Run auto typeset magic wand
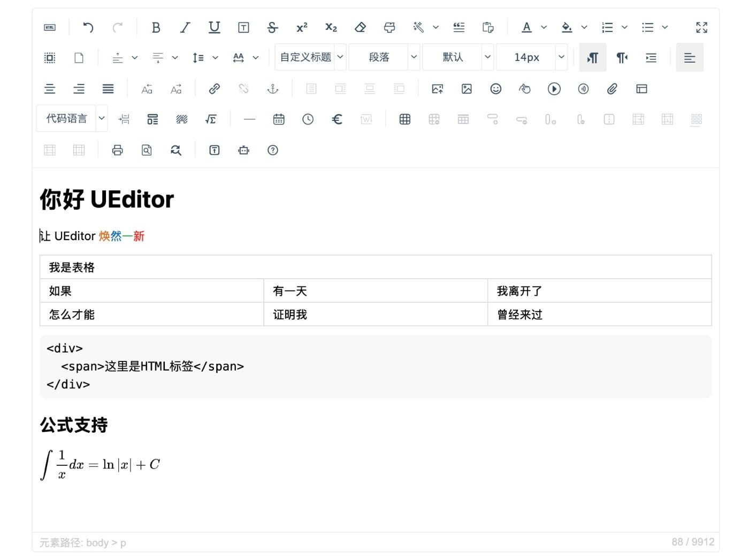 click(418, 27)
